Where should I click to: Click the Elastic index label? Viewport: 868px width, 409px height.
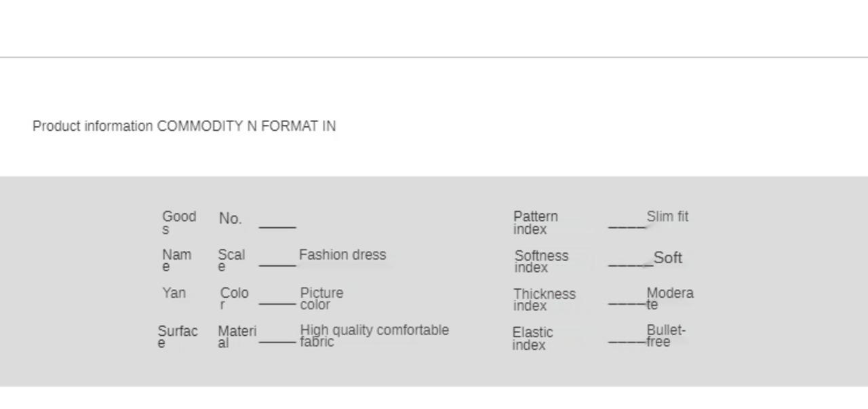pos(532,338)
